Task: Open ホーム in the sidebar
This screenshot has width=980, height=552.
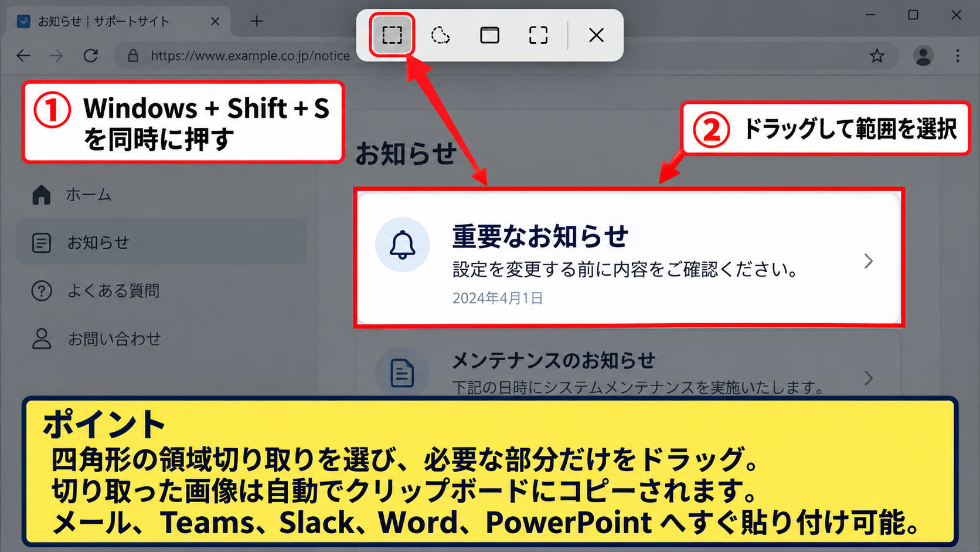Action: click(x=161, y=194)
